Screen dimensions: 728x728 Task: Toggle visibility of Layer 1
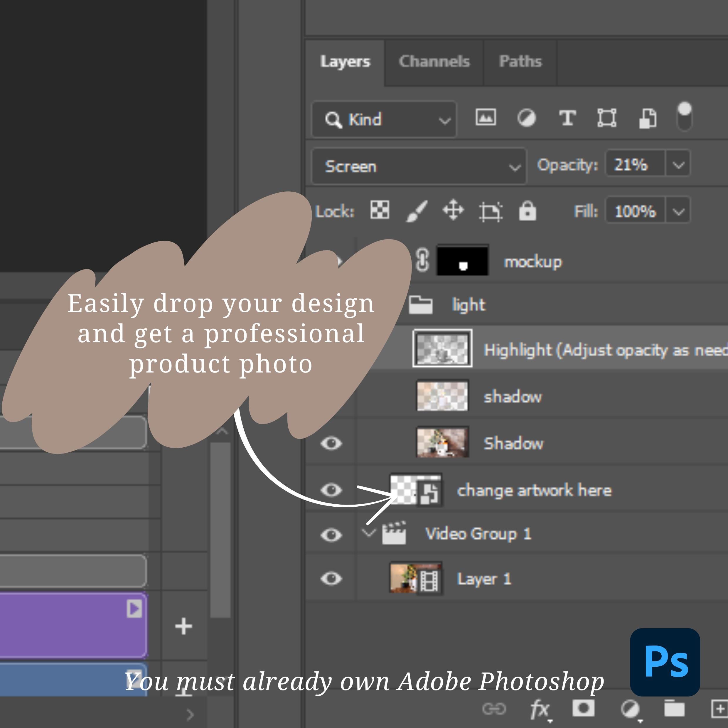click(331, 578)
